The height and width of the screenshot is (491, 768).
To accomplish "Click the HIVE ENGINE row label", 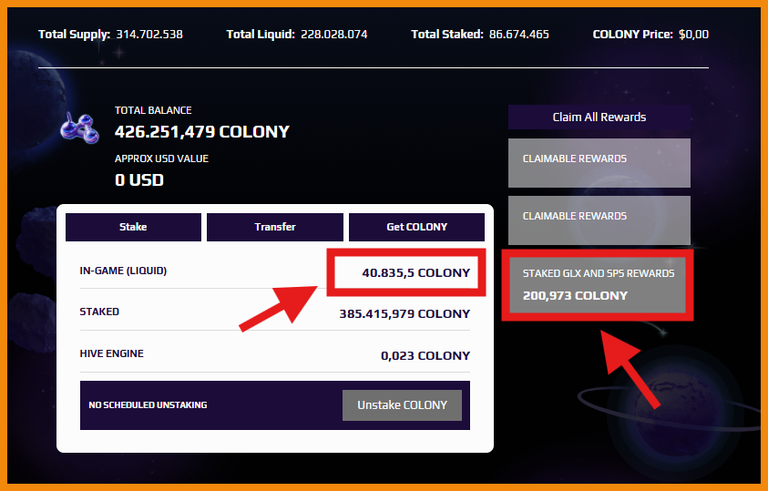I will (x=112, y=354).
